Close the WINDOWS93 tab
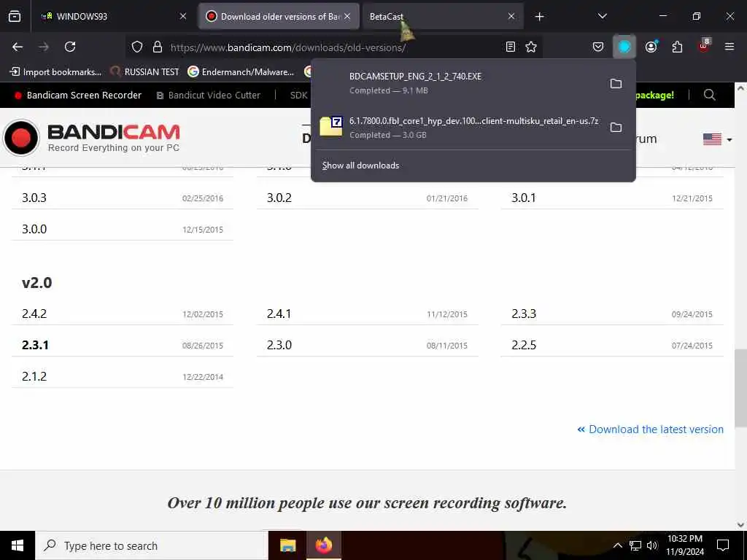 coord(183,16)
